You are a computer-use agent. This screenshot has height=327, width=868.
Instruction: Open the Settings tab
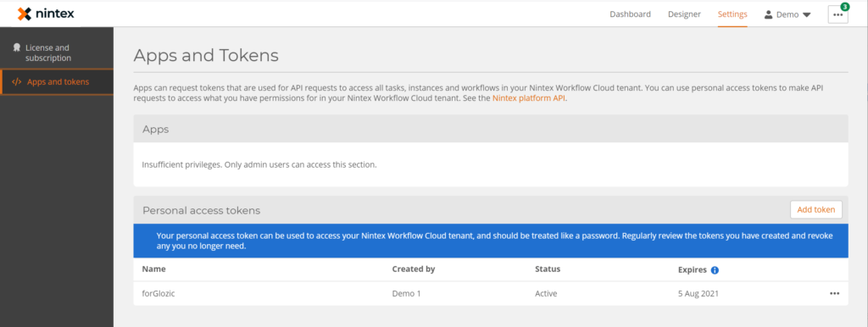732,14
